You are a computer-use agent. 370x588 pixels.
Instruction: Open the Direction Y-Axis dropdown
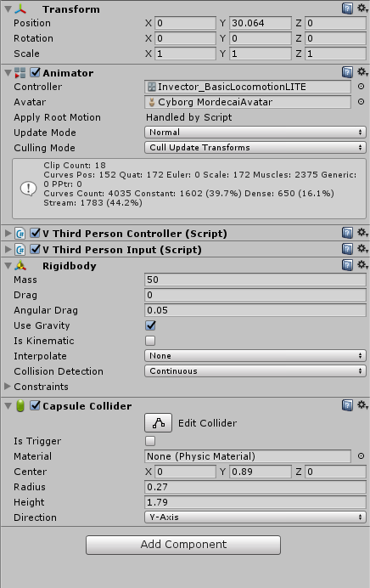coord(255,517)
